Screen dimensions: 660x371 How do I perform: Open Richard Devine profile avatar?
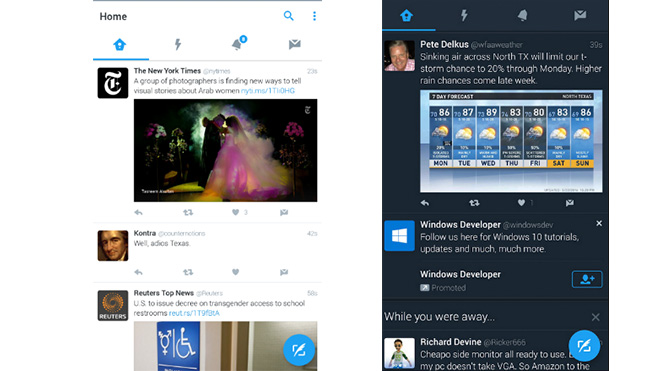tap(399, 353)
